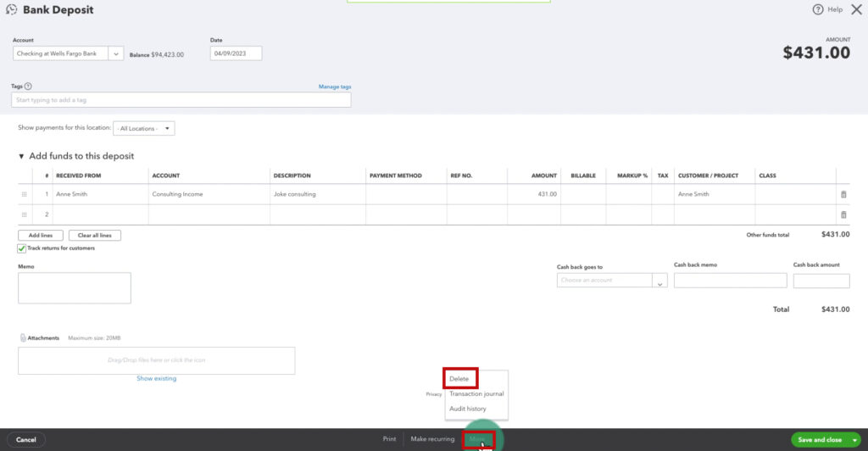This screenshot has height=451, width=868.
Task: Open the Manage tags link
Action: (335, 86)
